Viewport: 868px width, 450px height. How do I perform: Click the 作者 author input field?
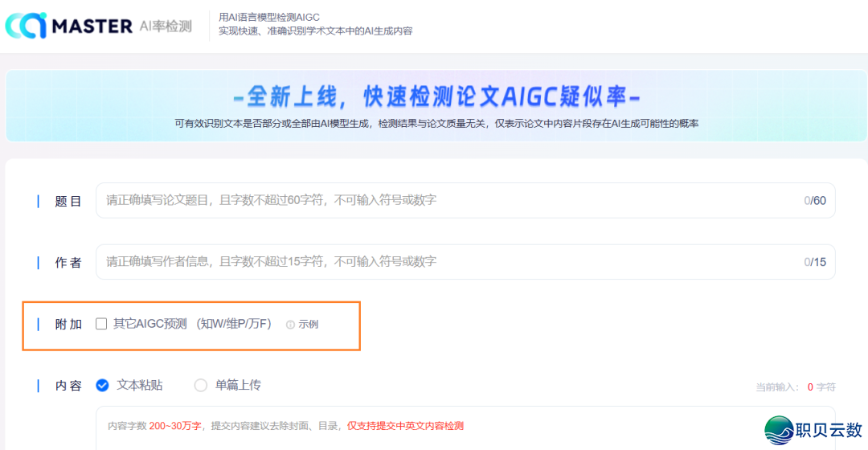465,262
